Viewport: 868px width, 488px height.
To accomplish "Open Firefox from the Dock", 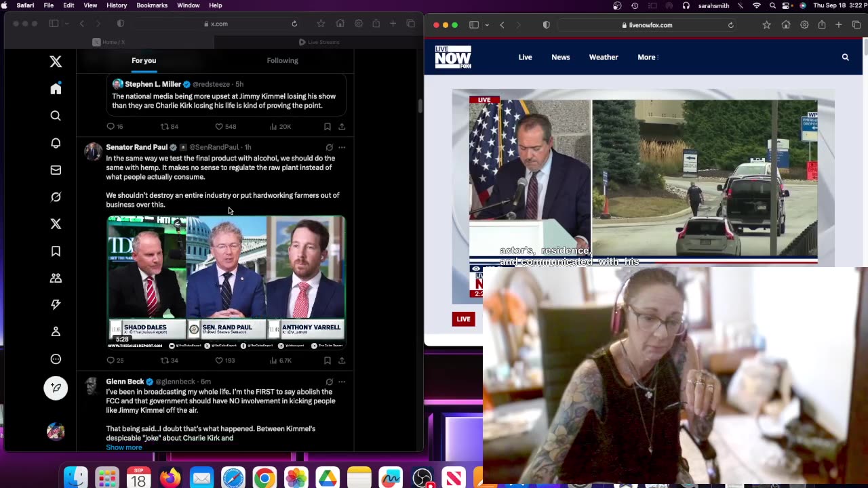I will click(x=170, y=478).
